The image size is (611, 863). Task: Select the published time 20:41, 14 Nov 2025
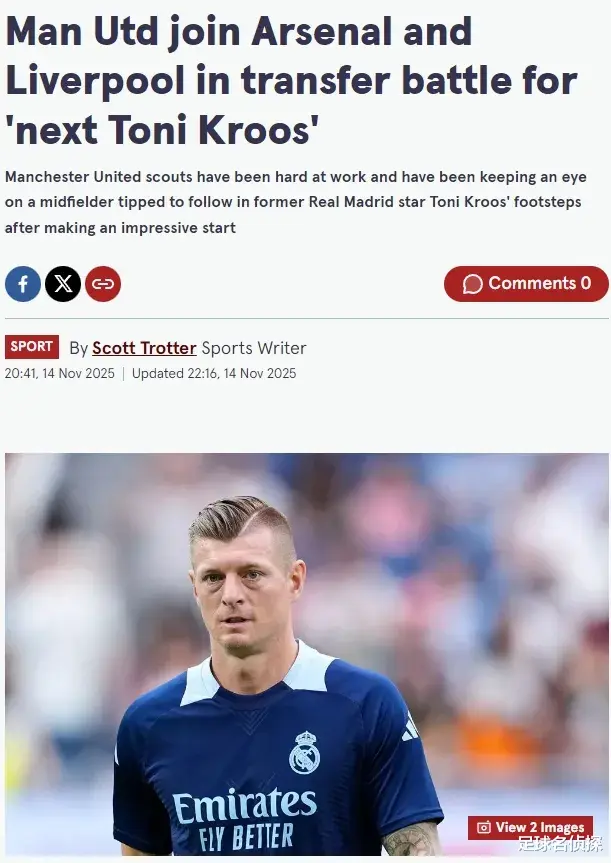click(59, 373)
